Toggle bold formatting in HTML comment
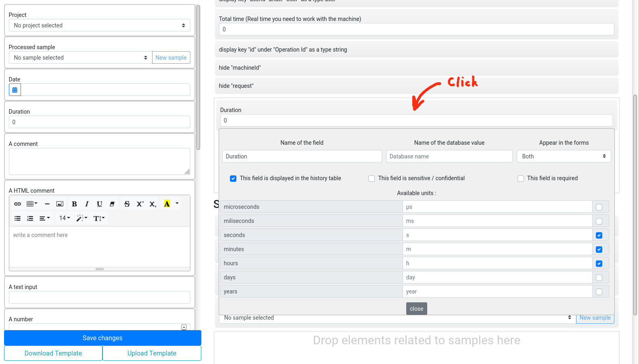Screen dimensions: 639x364 coord(74,204)
